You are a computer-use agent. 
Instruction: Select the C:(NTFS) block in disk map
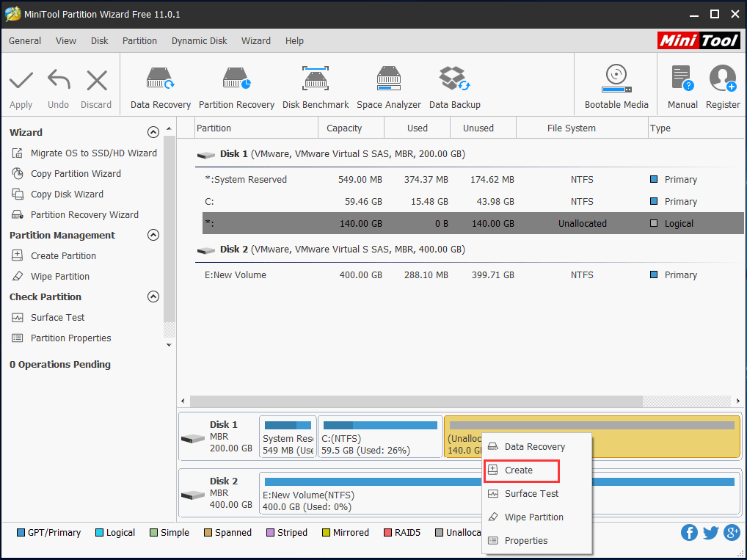coord(380,437)
